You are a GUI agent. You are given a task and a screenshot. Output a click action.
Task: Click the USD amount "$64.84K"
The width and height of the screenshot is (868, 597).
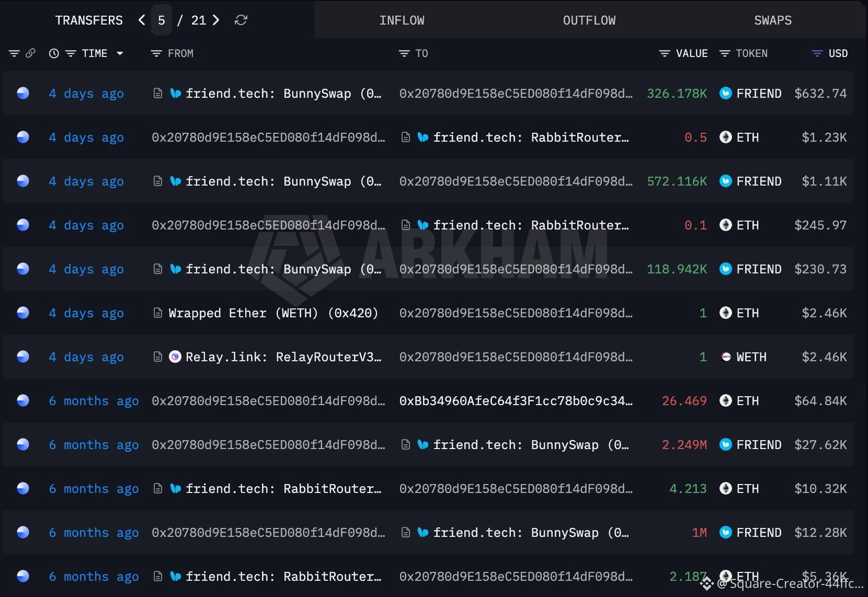click(820, 400)
